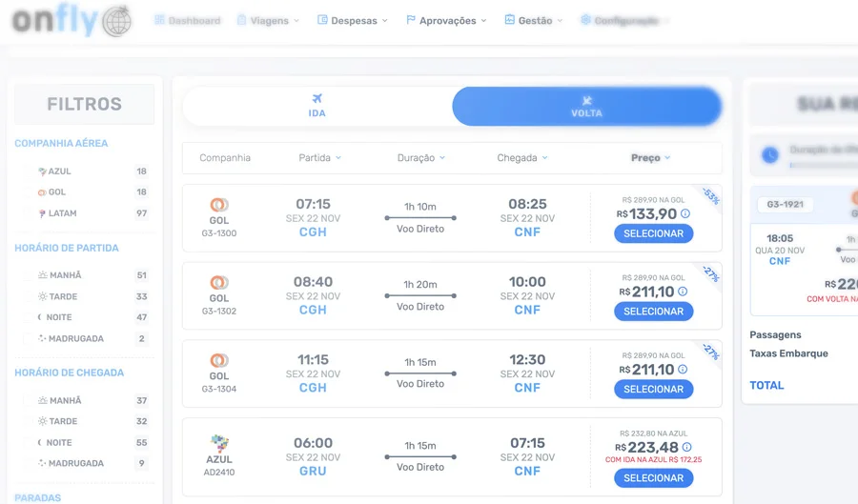858x504 pixels.
Task: Click the onfly globe logo
Action: tap(117, 21)
